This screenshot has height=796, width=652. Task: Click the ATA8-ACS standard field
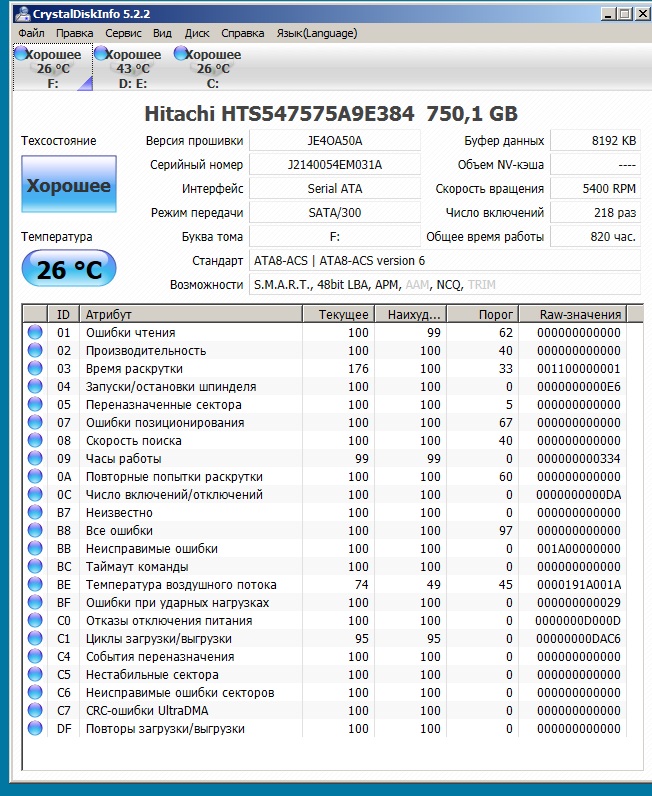(444, 260)
